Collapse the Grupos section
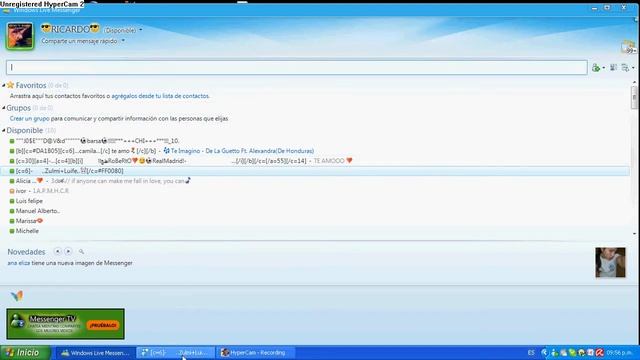This screenshot has width=640, height=360. click(4, 108)
